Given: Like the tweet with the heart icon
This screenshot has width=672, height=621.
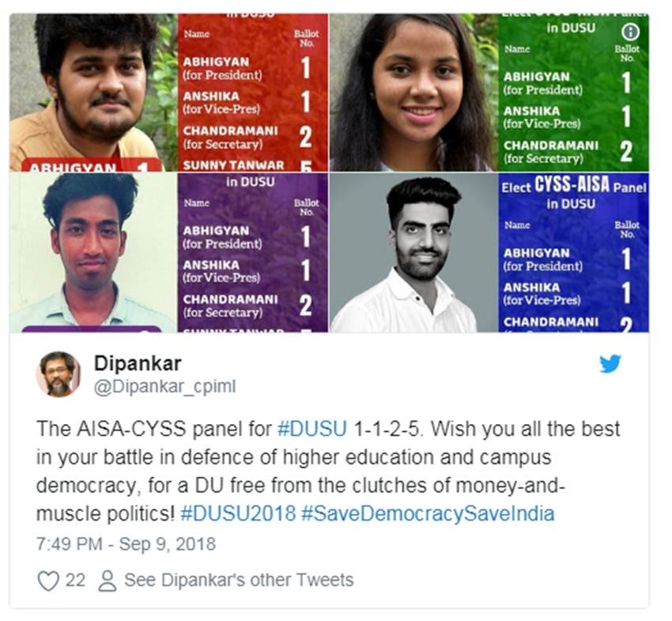Looking at the screenshot, I should click(48, 581).
